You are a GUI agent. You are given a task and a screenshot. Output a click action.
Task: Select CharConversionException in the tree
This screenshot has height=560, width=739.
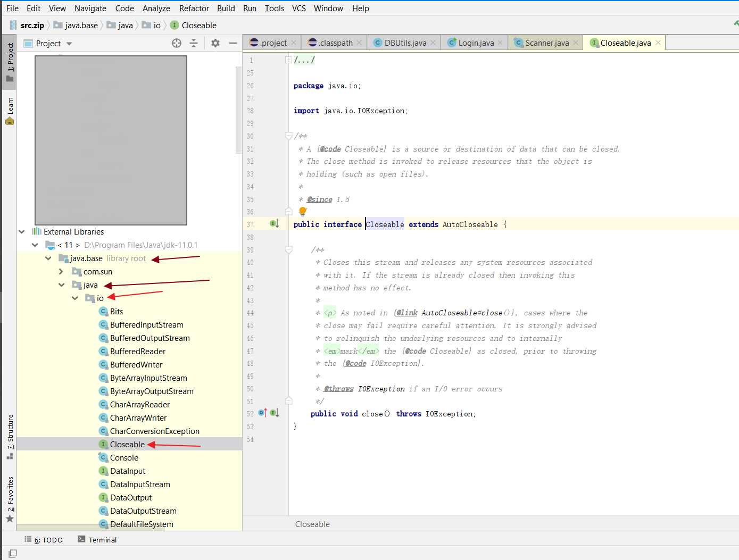[154, 431]
